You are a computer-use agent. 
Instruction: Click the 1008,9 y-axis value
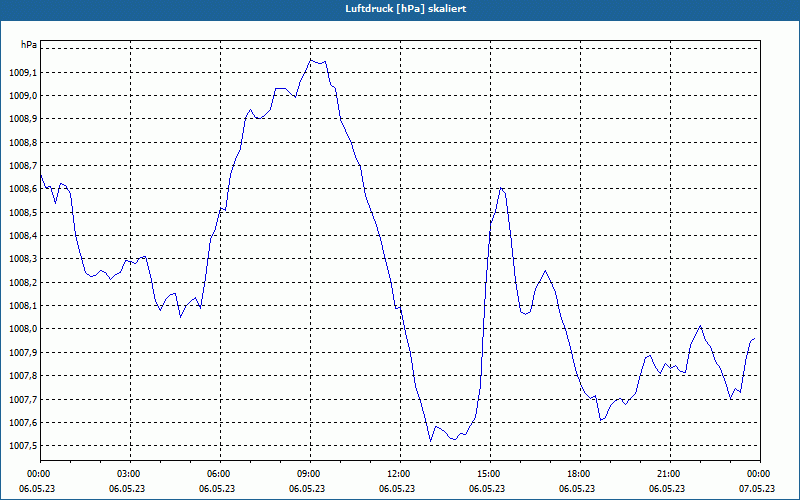coord(23,119)
